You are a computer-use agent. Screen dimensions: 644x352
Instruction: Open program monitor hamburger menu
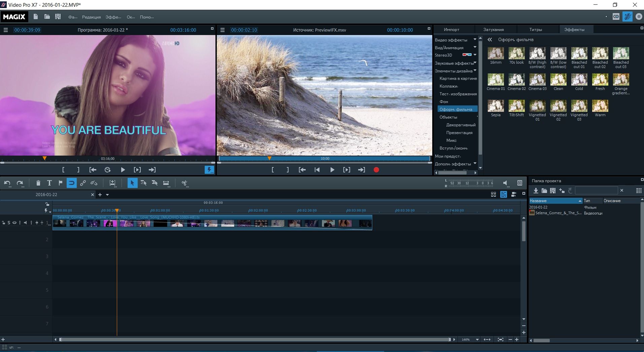pyautogui.click(x=5, y=30)
